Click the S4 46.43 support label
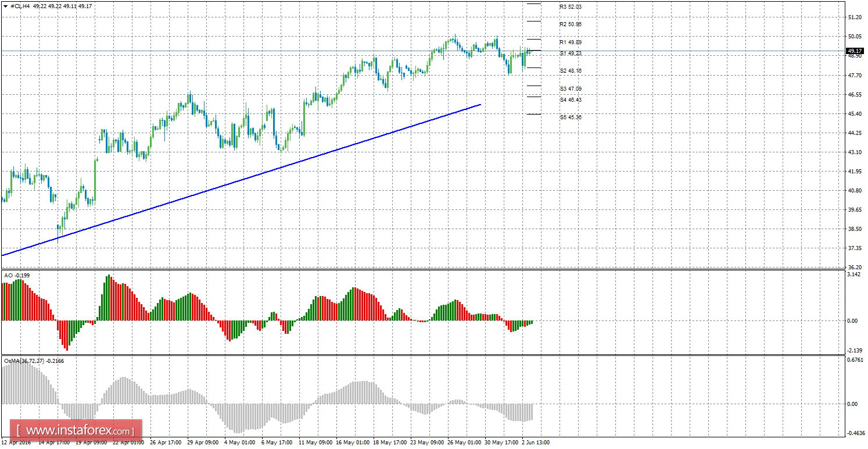The width and height of the screenshot is (868, 449). pos(570,99)
